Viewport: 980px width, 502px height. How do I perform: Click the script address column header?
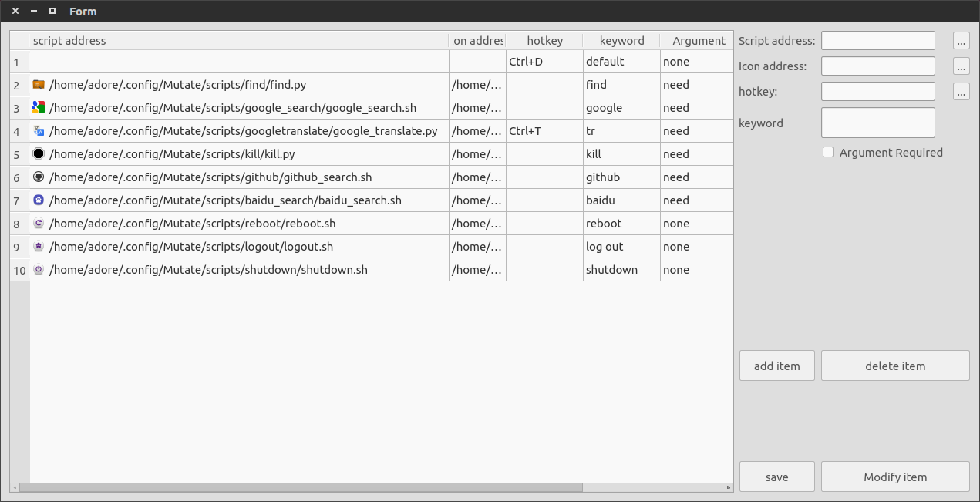pyautogui.click(x=239, y=41)
